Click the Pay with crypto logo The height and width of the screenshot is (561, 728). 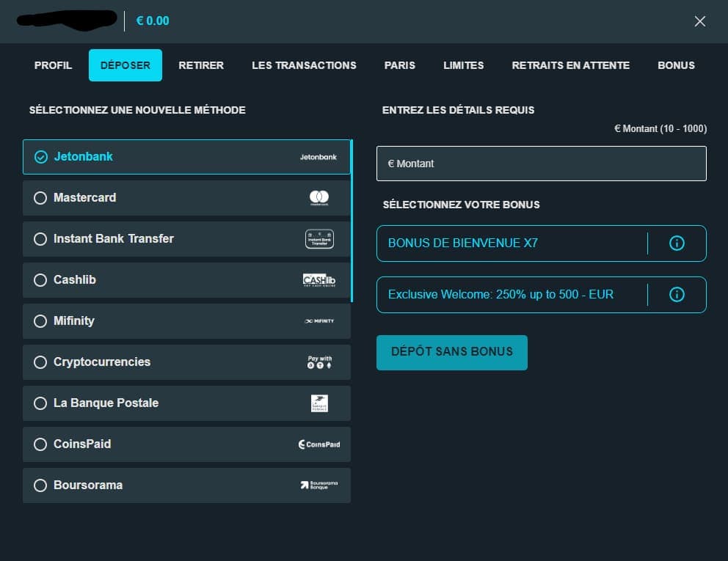pyautogui.click(x=319, y=362)
